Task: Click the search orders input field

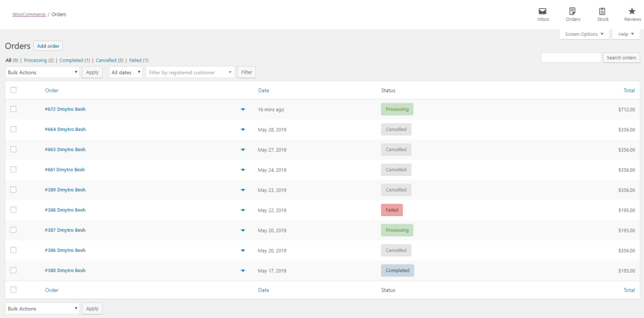Action: click(x=570, y=57)
